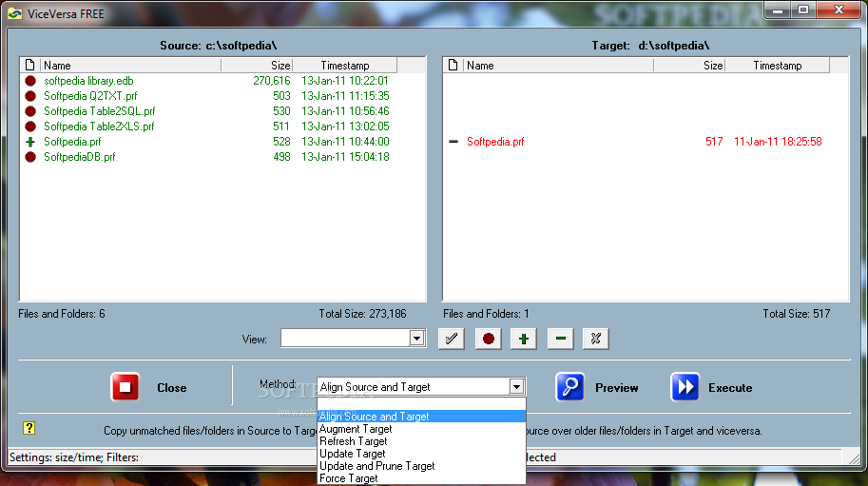Screen dimensions: 868x486
Task: Click Target Files and Folders: 1 text
Action: (x=486, y=314)
